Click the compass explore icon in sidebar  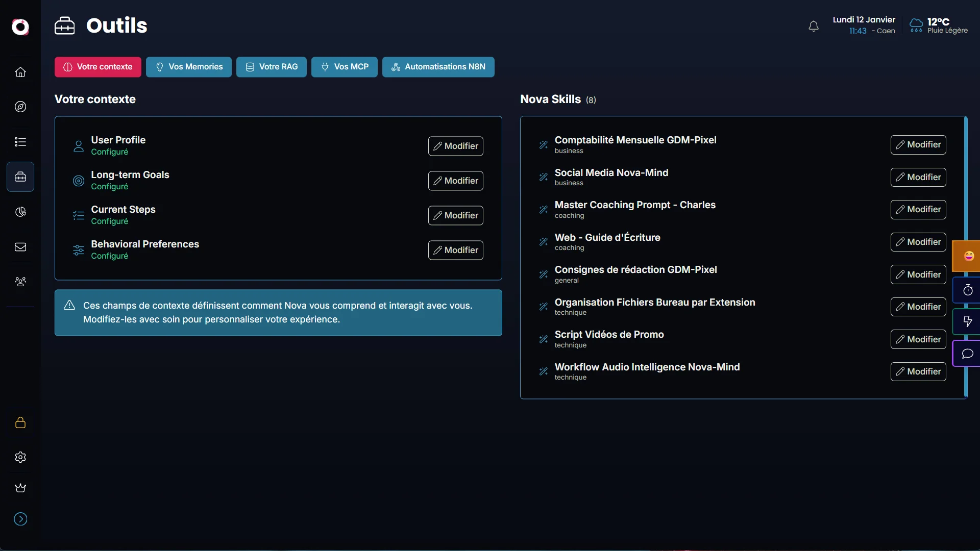[x=20, y=107]
